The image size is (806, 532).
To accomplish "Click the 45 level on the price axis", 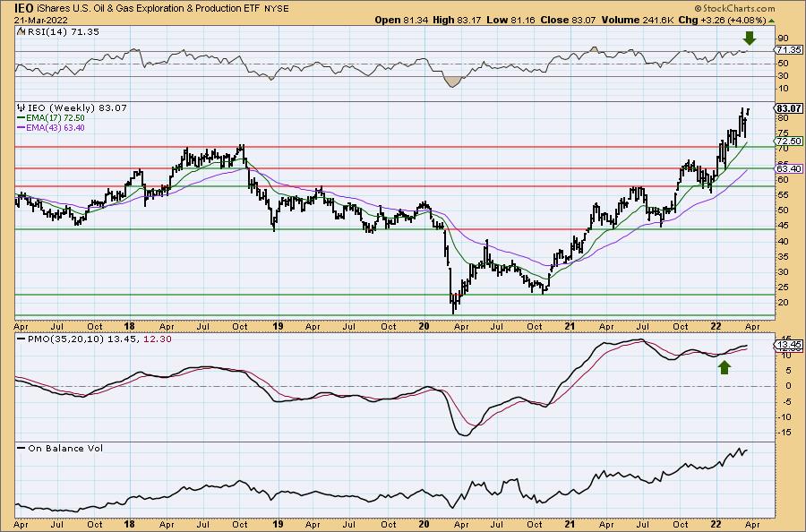I will click(784, 225).
